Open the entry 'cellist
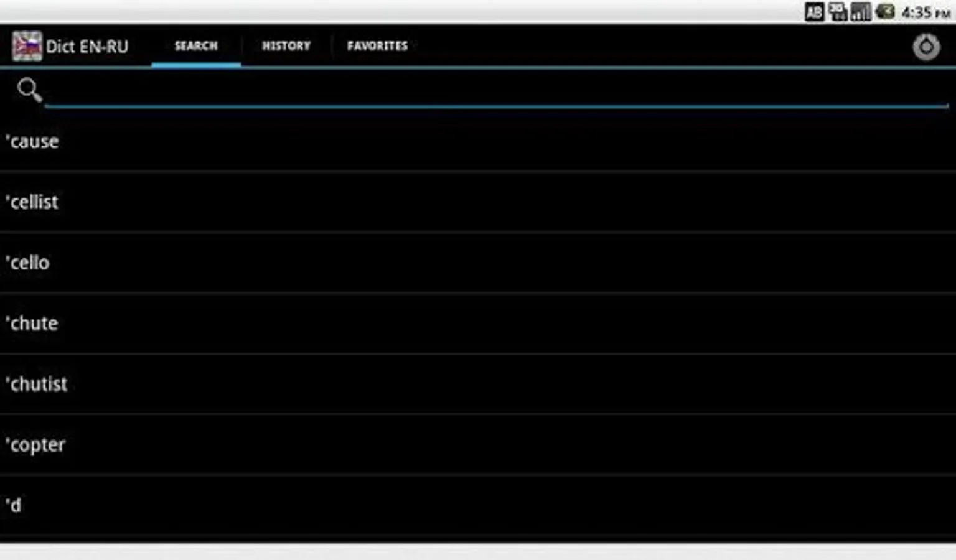This screenshot has width=956, height=560. [x=478, y=202]
